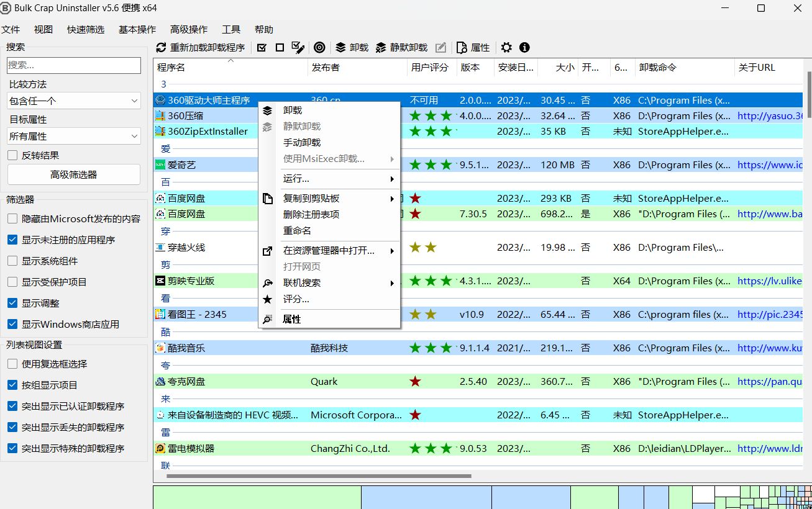This screenshot has width=812, height=509.
Task: Open the 工具 menu
Action: (x=231, y=29)
